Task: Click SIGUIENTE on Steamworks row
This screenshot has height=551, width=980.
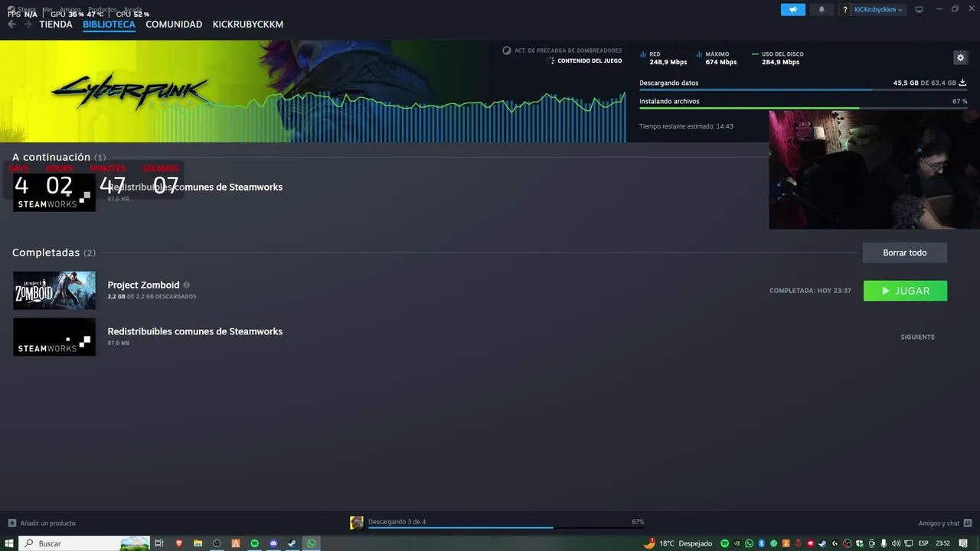Action: (x=917, y=337)
